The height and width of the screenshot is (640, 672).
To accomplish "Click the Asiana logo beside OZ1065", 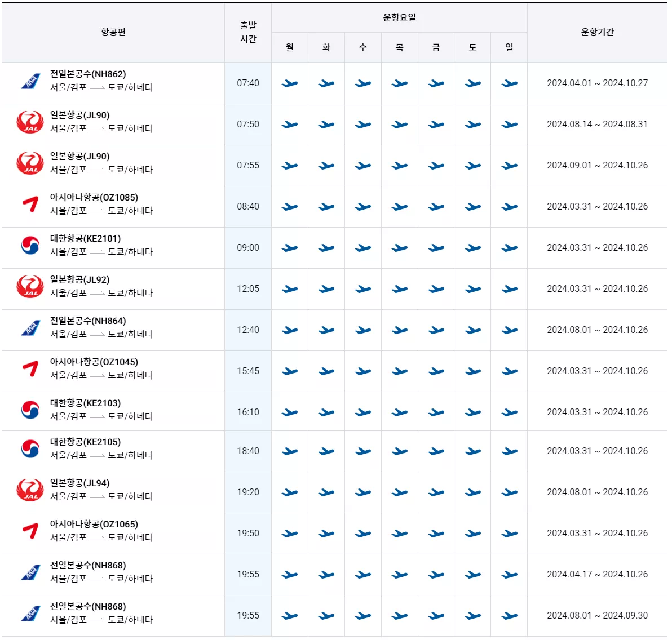I will pos(30,531).
